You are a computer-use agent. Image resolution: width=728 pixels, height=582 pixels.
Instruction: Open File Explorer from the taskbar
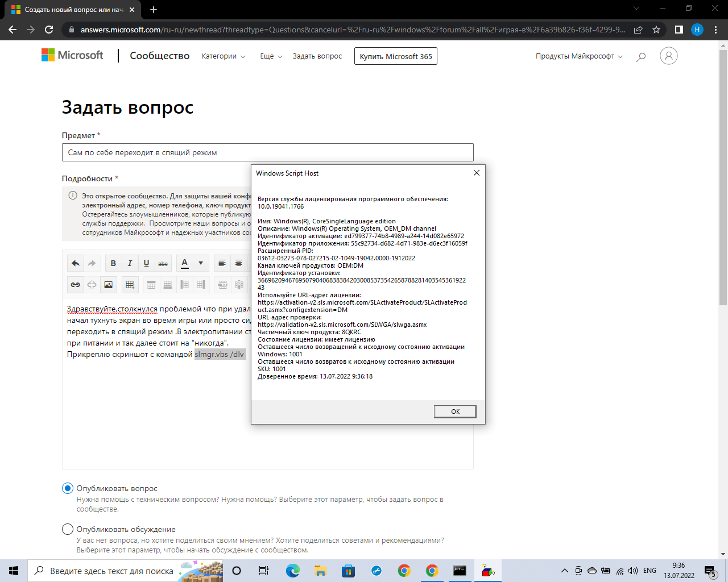tap(320, 571)
